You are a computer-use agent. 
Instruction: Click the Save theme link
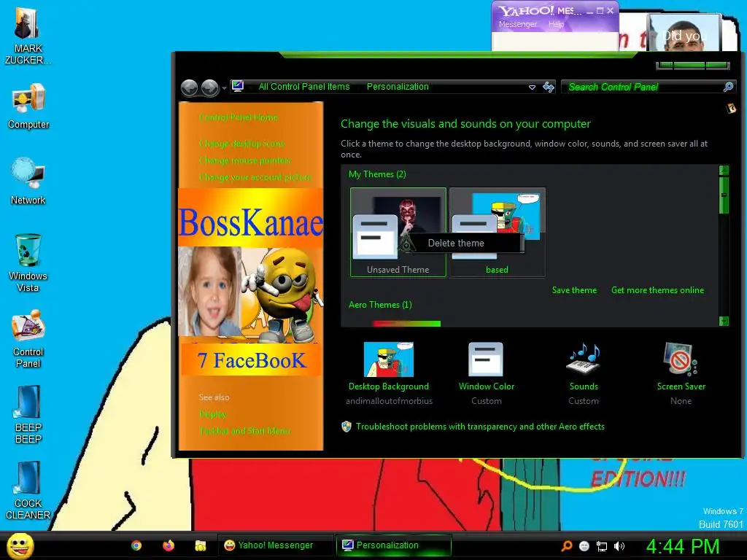coord(574,290)
